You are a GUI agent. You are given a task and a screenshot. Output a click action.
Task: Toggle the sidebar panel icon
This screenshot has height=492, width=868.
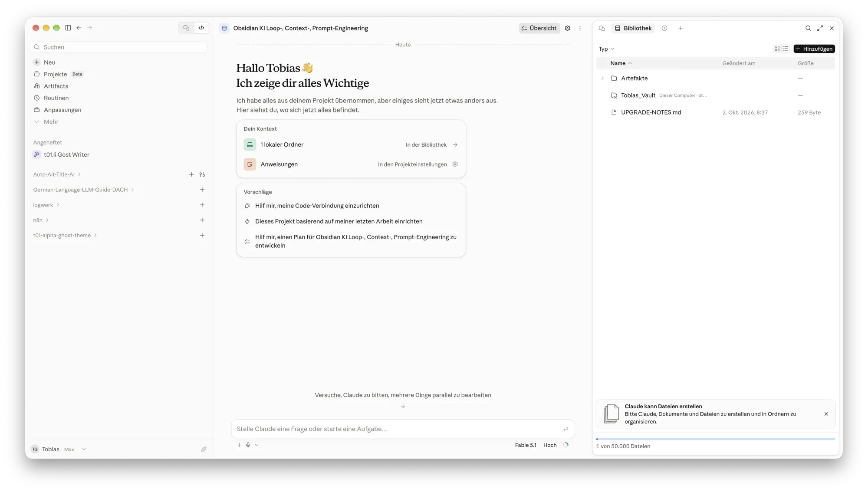pyautogui.click(x=68, y=28)
